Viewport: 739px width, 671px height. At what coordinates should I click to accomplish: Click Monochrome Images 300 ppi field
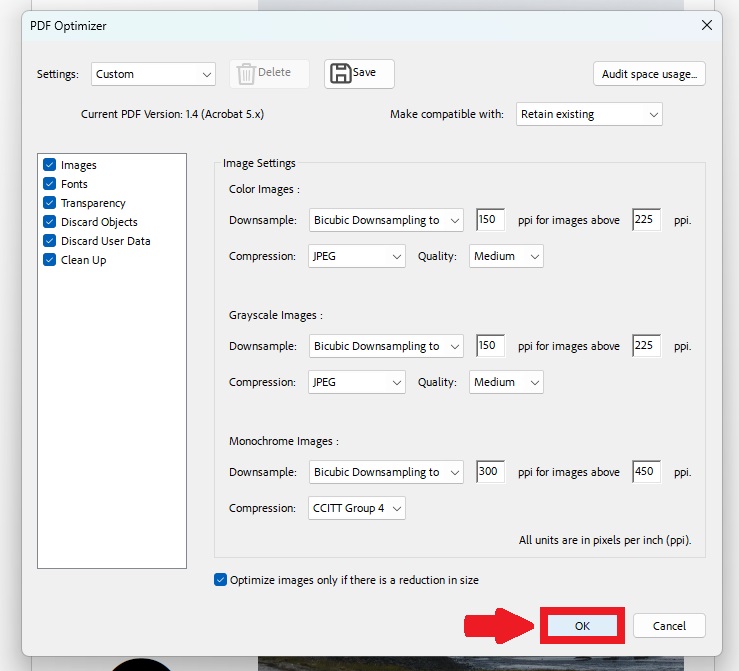(490, 471)
